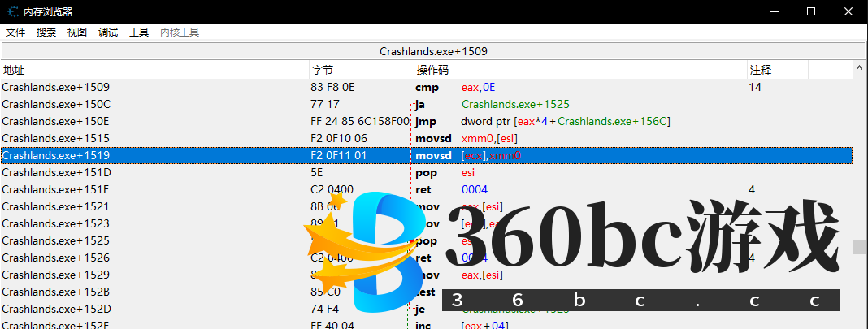Select the Crashlands.exe+152B row
This screenshot has height=329, width=868.
(426, 292)
